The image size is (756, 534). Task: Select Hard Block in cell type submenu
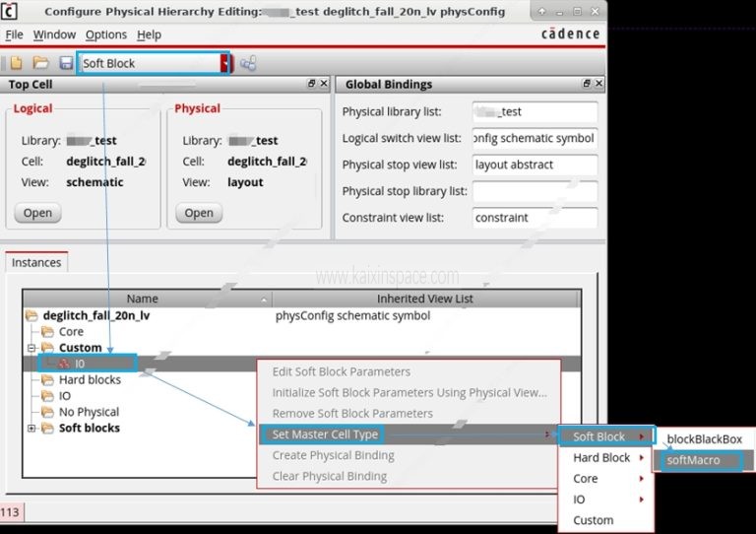click(601, 457)
